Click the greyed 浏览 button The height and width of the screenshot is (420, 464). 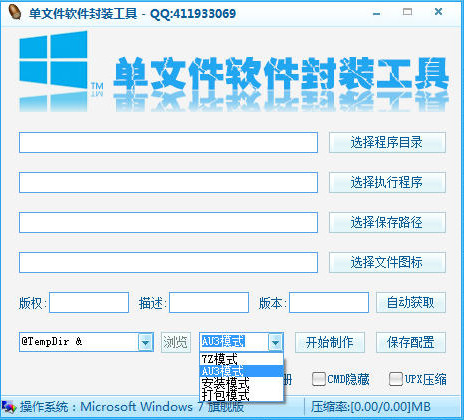pyautogui.click(x=176, y=342)
